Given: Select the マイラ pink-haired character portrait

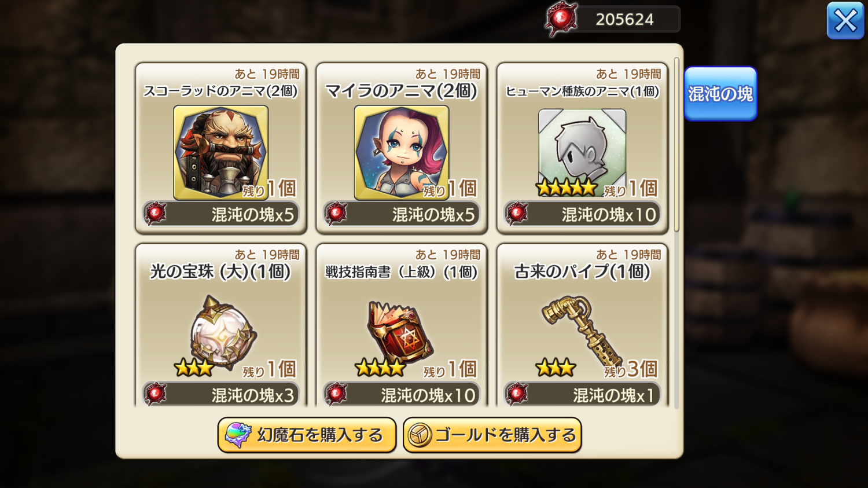Looking at the screenshot, I should point(401,152).
